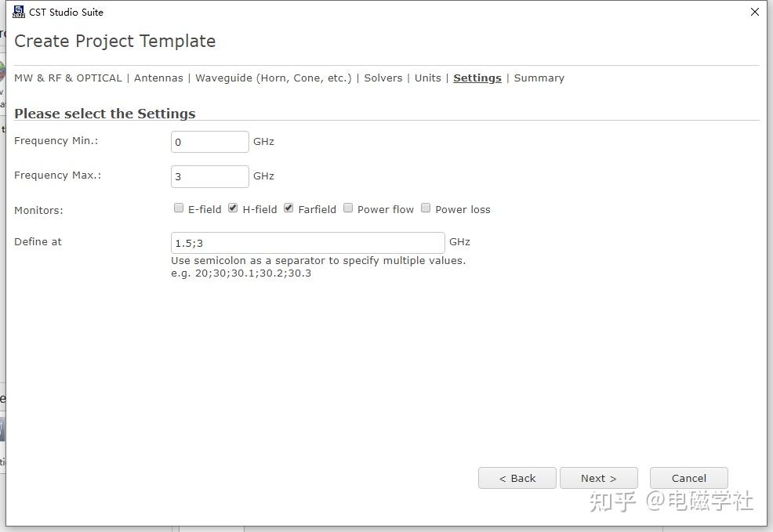Cancel the project template wizard
This screenshot has width=773, height=532.
click(689, 478)
